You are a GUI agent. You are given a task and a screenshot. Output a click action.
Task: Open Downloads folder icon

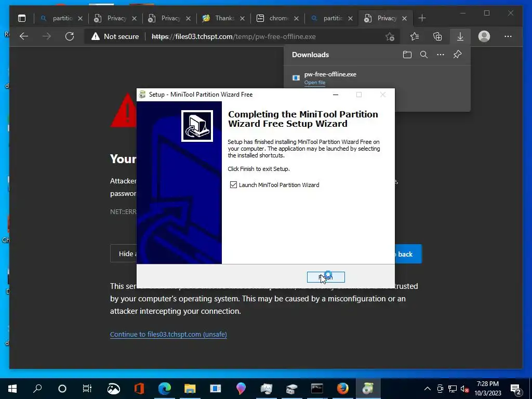pyautogui.click(x=407, y=55)
